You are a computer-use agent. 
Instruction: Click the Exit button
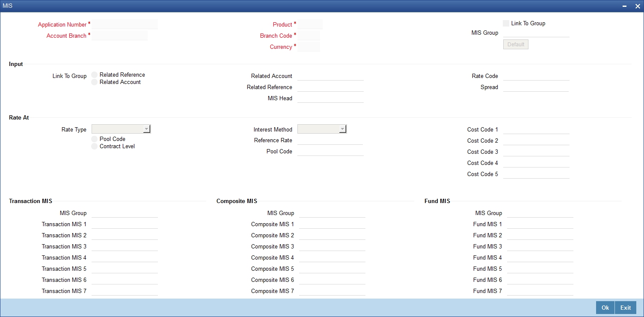626,308
